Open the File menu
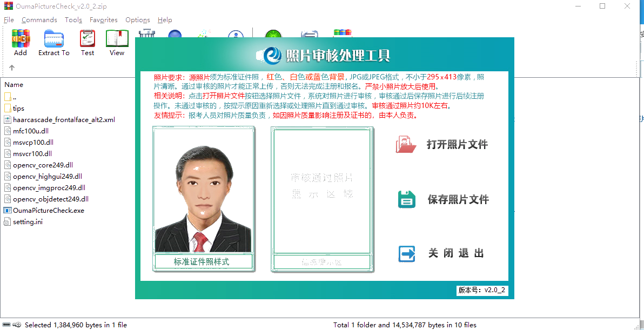Image resolution: width=644 pixels, height=330 pixels. point(9,19)
